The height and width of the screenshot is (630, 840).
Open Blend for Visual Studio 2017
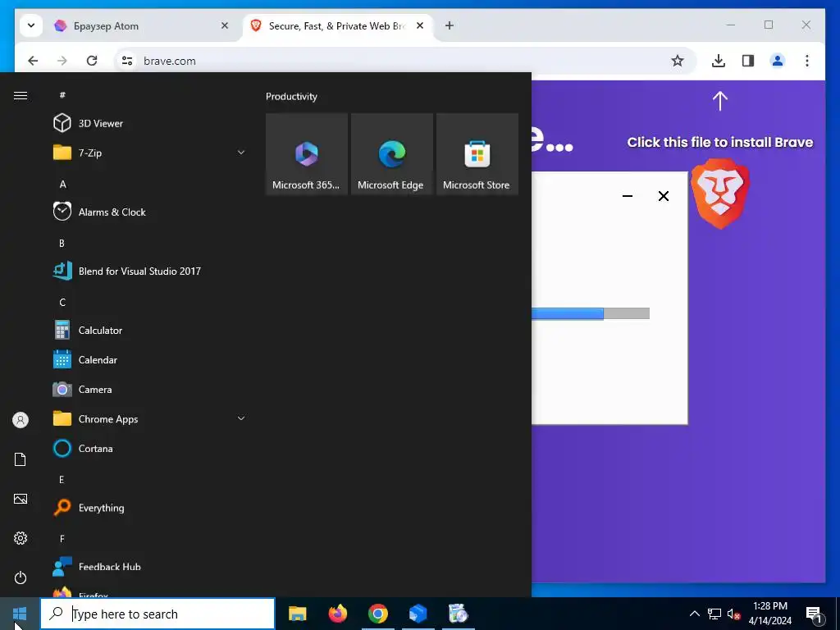click(x=150, y=271)
